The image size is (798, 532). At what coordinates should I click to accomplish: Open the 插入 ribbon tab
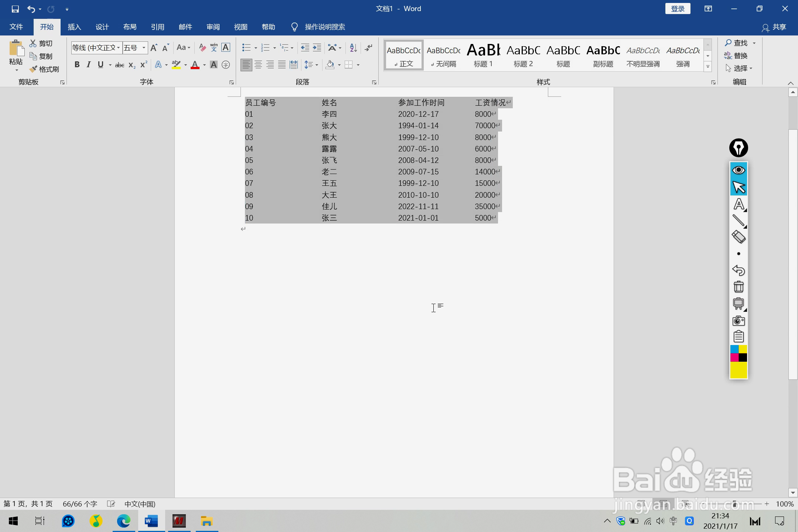[x=74, y=27]
